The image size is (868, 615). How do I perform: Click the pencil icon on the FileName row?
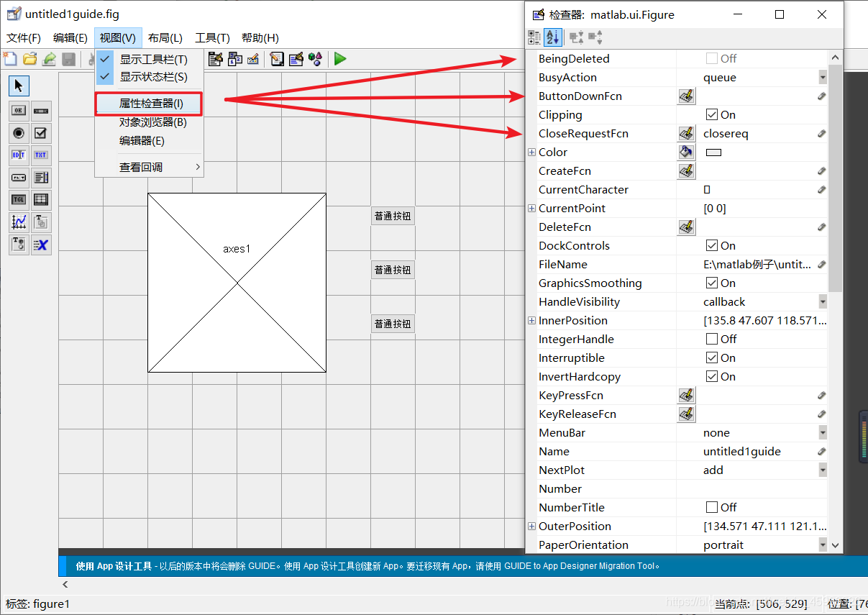(x=822, y=264)
